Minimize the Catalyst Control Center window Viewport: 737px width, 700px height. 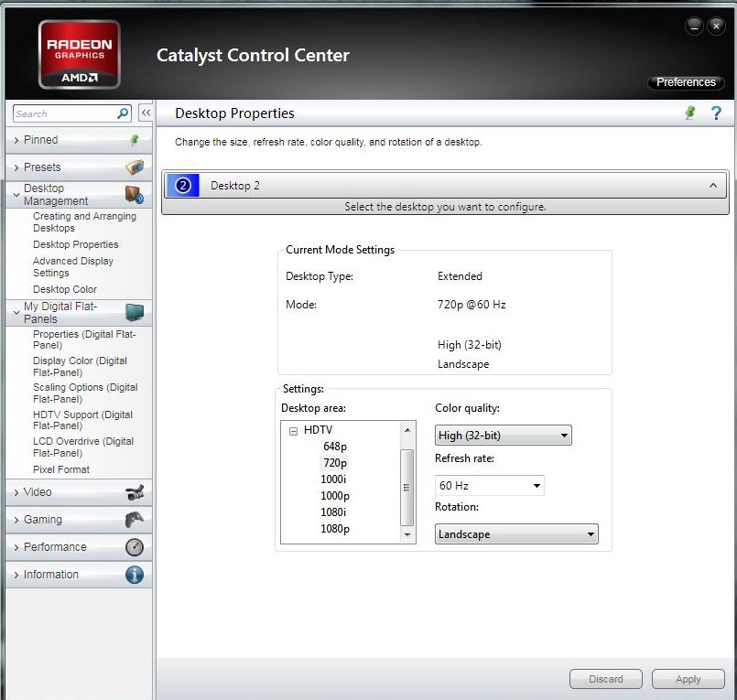click(694, 27)
